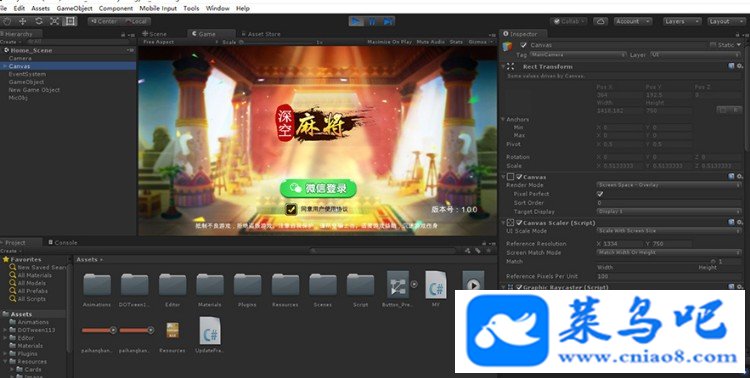Toggle the Canvas component enabled checkbox
Image resolution: width=750 pixels, height=378 pixels.
(519, 177)
